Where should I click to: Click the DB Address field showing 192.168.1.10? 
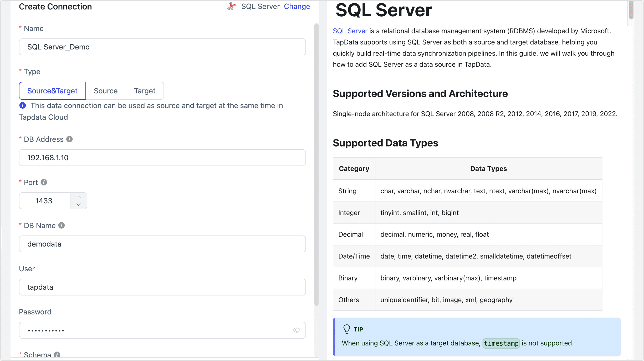tap(162, 158)
